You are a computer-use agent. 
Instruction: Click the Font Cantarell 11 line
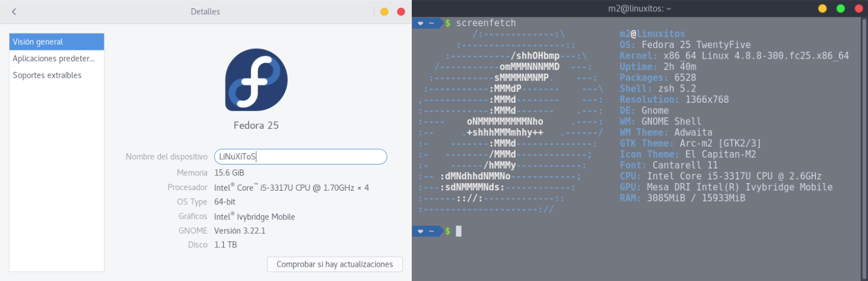669,165
